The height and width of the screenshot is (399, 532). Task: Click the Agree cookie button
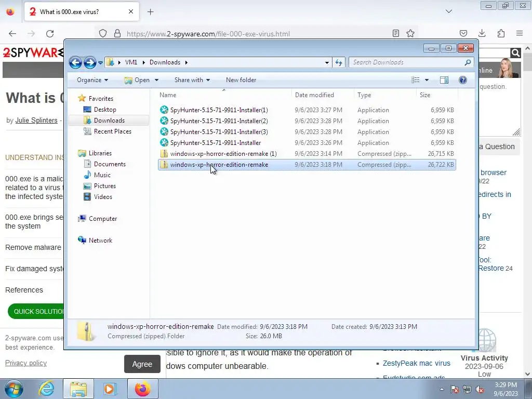point(142,364)
